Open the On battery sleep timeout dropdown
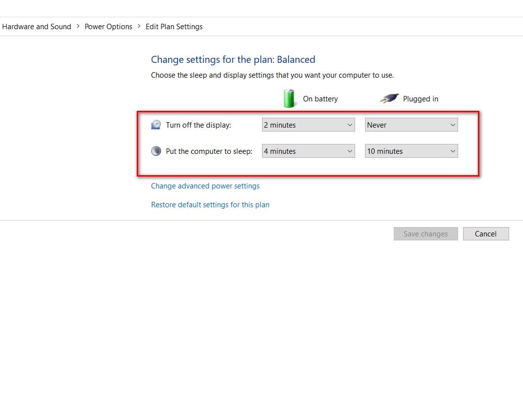The width and height of the screenshot is (523, 420). tap(308, 151)
